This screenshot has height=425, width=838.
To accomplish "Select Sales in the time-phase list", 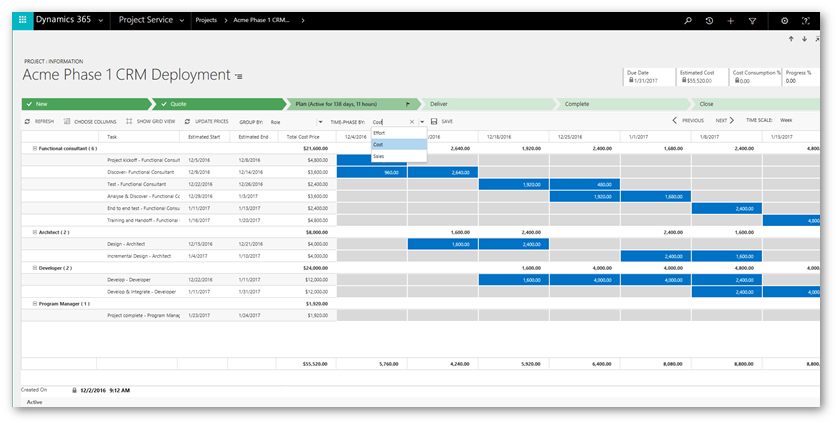I will (399, 156).
